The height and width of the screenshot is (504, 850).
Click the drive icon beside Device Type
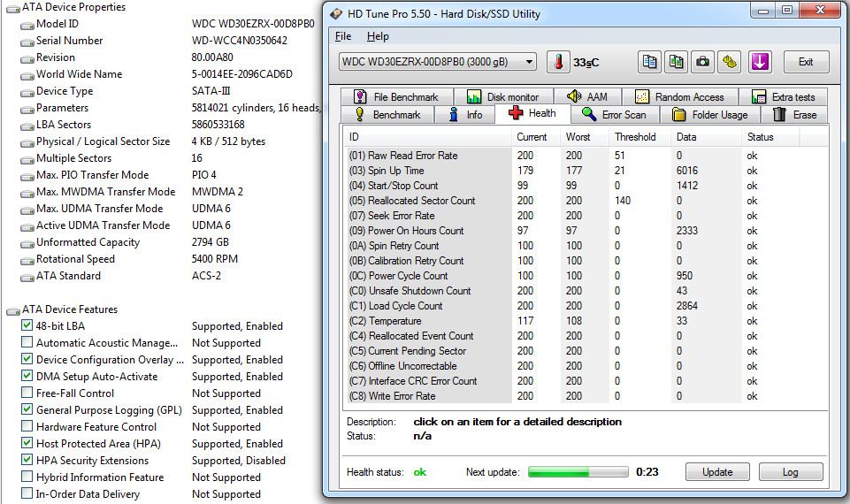[x=27, y=92]
